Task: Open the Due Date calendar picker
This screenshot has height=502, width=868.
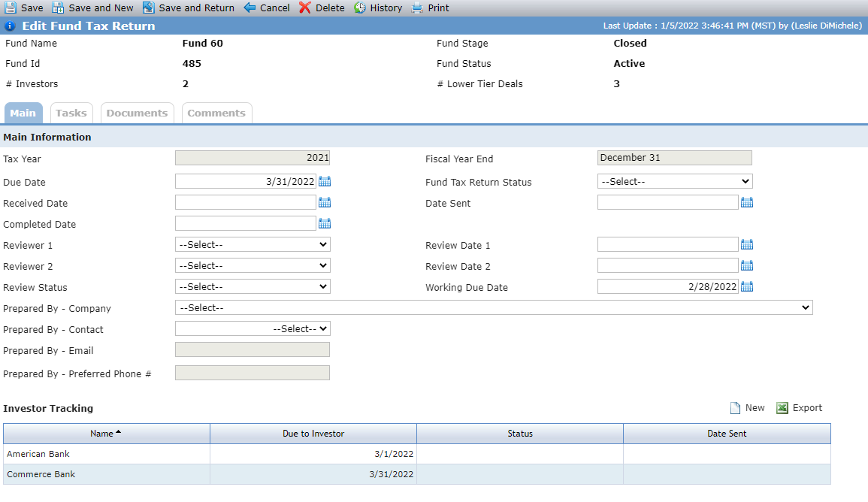Action: 325,182
